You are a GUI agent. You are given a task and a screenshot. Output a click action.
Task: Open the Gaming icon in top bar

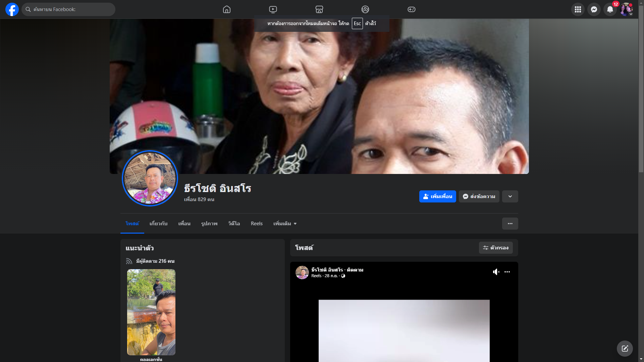click(412, 9)
